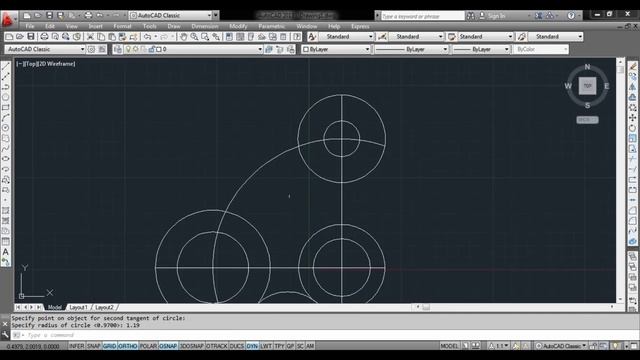Click Open file icon in standard toolbar
The image size is (640, 360).
[20, 37]
